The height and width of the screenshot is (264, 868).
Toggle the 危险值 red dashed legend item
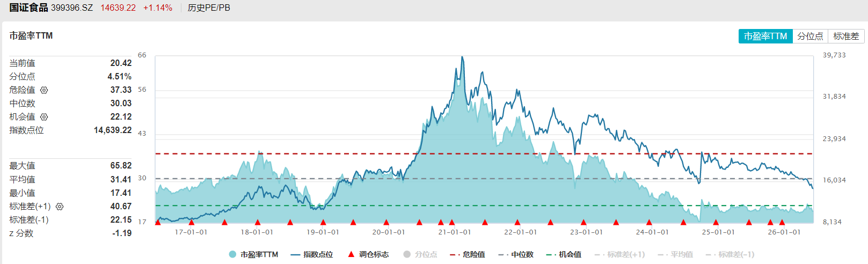(468, 254)
